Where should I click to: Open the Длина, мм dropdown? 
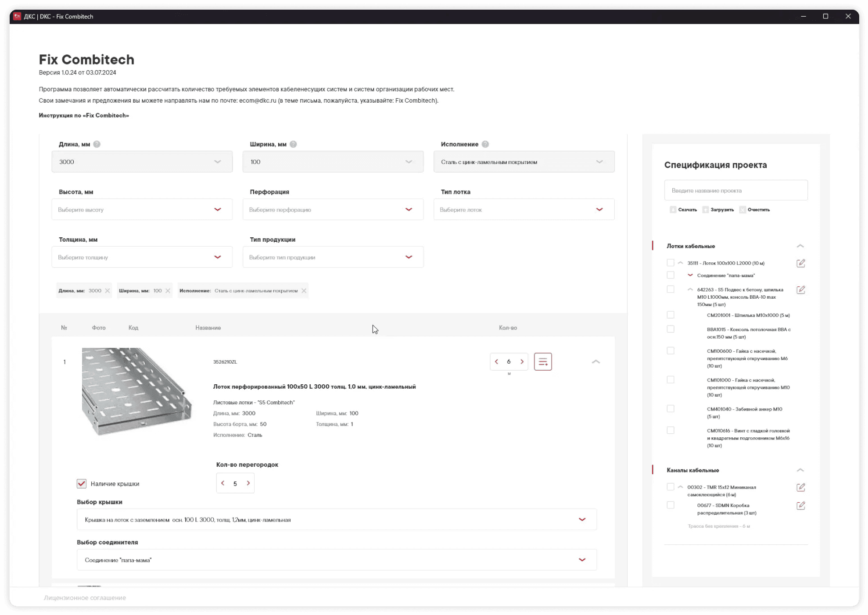[142, 162]
